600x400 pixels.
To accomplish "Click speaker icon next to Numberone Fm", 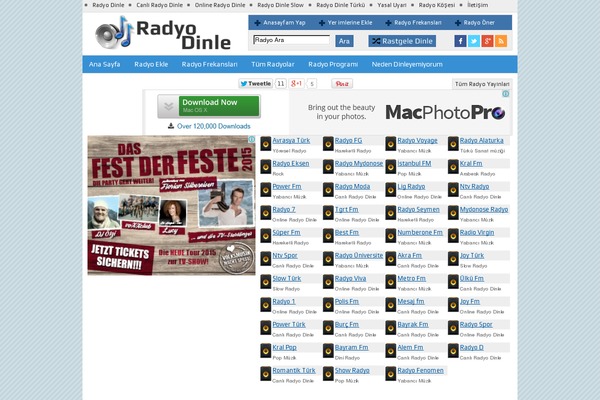I will pos(390,236).
